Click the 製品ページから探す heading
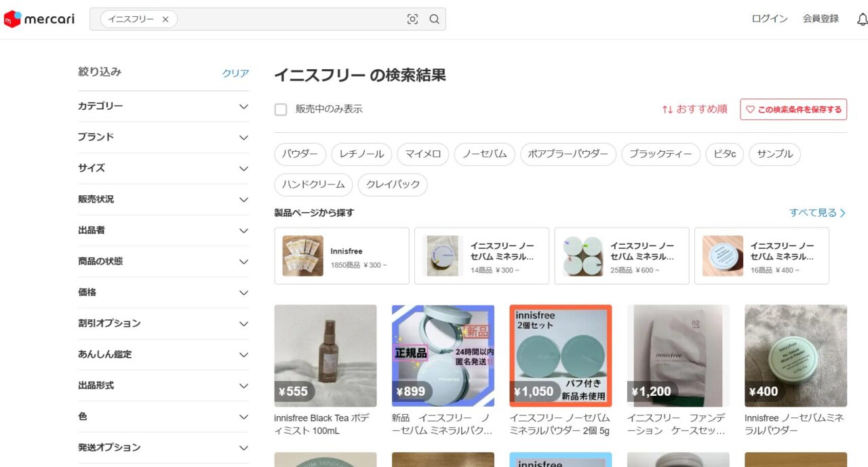This screenshot has width=868, height=467. point(314,213)
